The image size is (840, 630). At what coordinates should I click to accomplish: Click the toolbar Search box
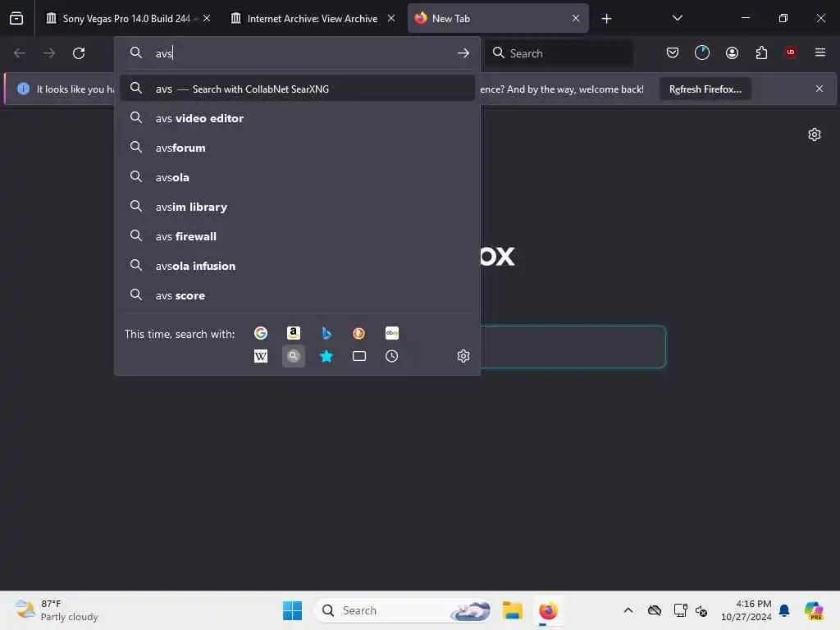pos(559,53)
